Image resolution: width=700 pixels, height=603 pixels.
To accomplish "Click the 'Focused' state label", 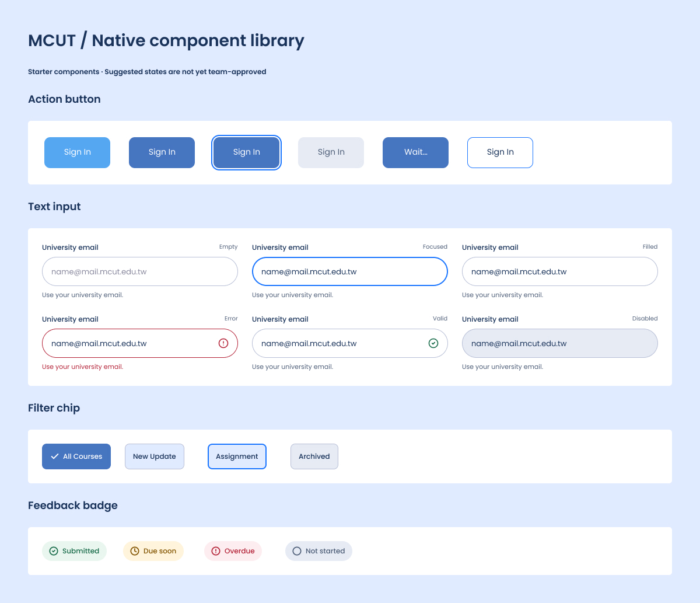I will point(435,247).
